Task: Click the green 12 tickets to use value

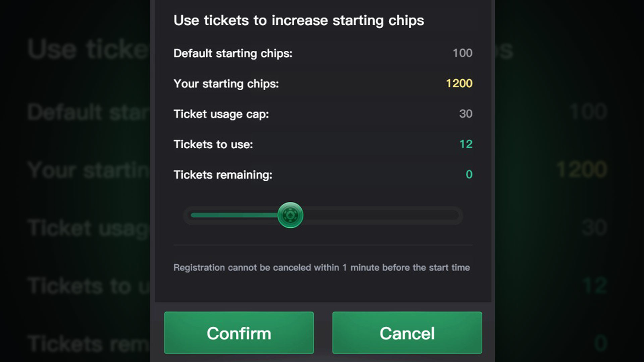Action: 466,144
